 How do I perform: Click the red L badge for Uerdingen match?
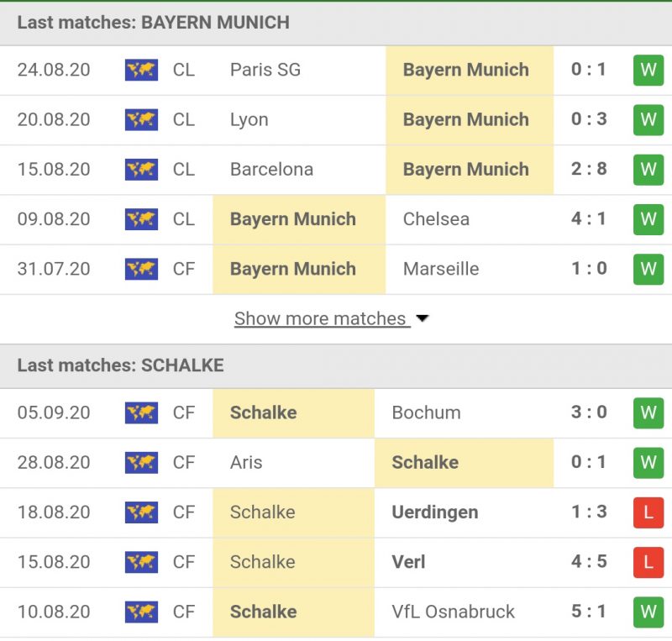pyautogui.click(x=648, y=512)
